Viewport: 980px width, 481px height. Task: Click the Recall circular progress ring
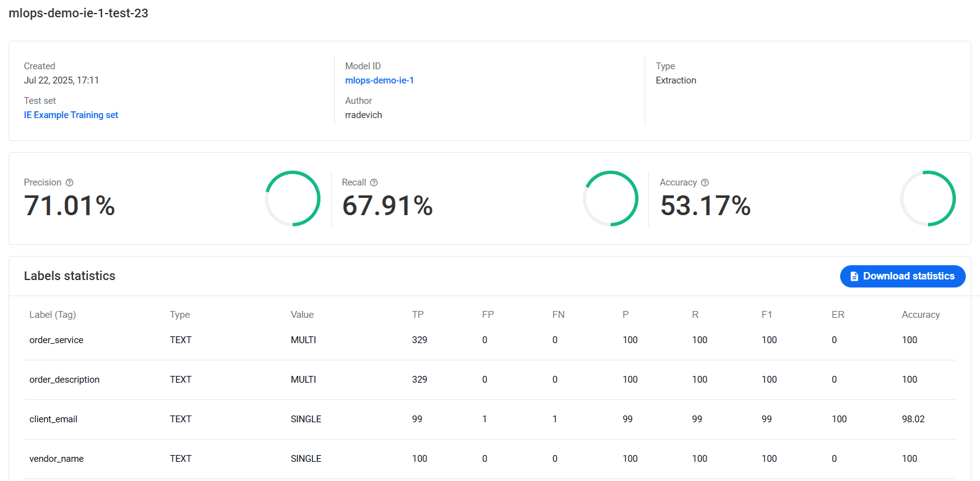coord(611,198)
